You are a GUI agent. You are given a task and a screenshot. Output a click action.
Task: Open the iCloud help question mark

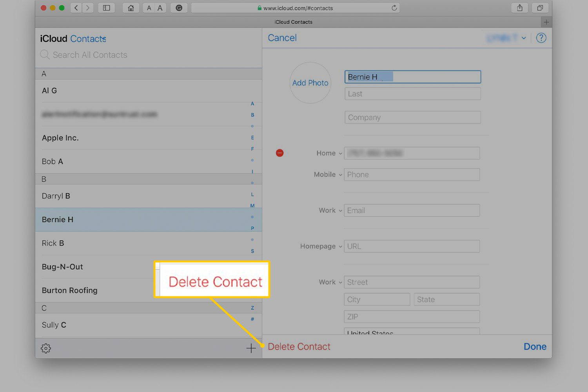pyautogui.click(x=541, y=38)
